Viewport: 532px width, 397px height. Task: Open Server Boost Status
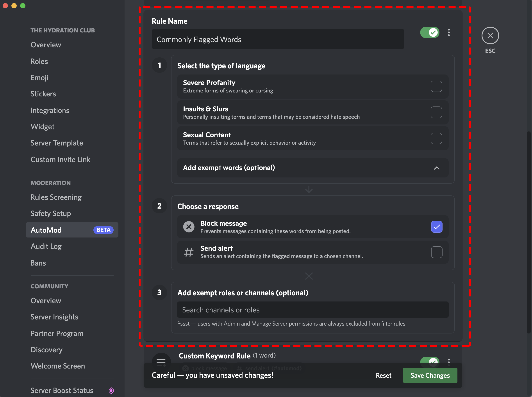tap(62, 390)
